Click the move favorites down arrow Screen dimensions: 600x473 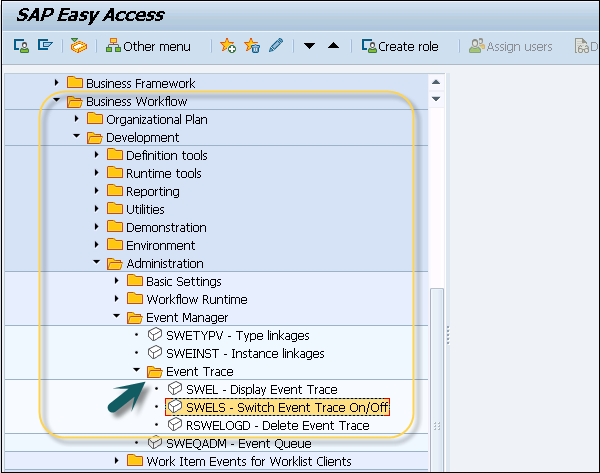pos(310,46)
